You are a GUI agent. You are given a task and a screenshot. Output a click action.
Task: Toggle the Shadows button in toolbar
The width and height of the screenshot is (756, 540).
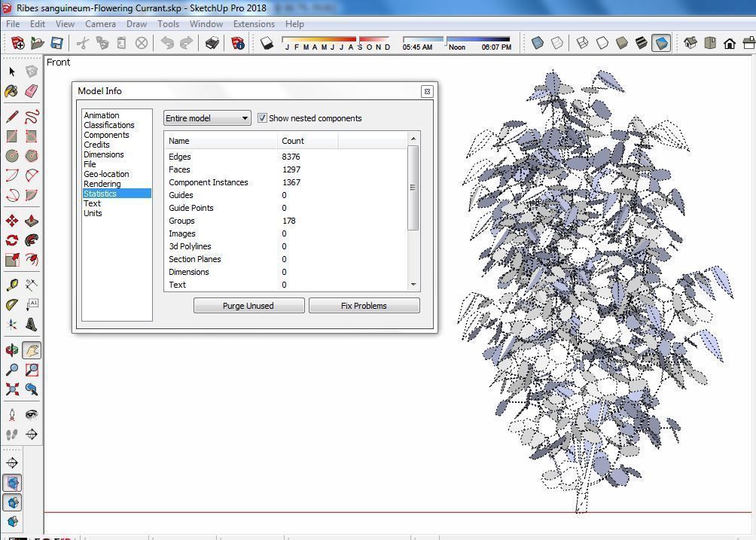coord(267,44)
